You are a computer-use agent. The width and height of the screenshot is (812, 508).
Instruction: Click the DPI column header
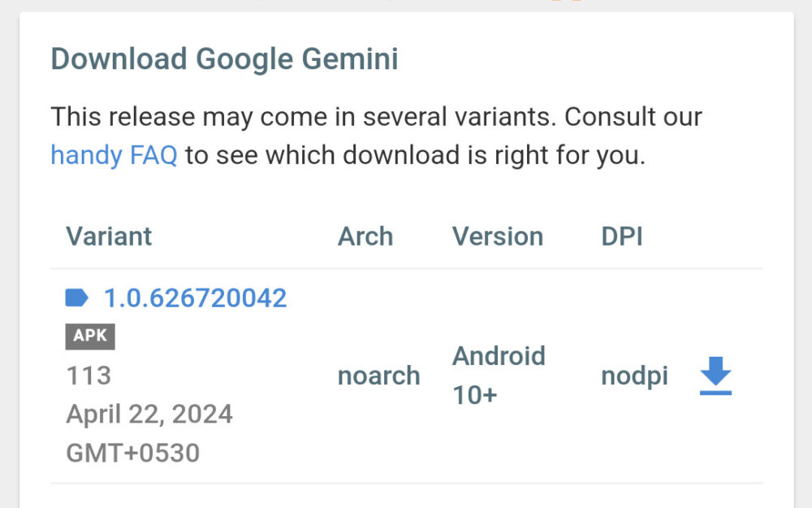(x=622, y=237)
